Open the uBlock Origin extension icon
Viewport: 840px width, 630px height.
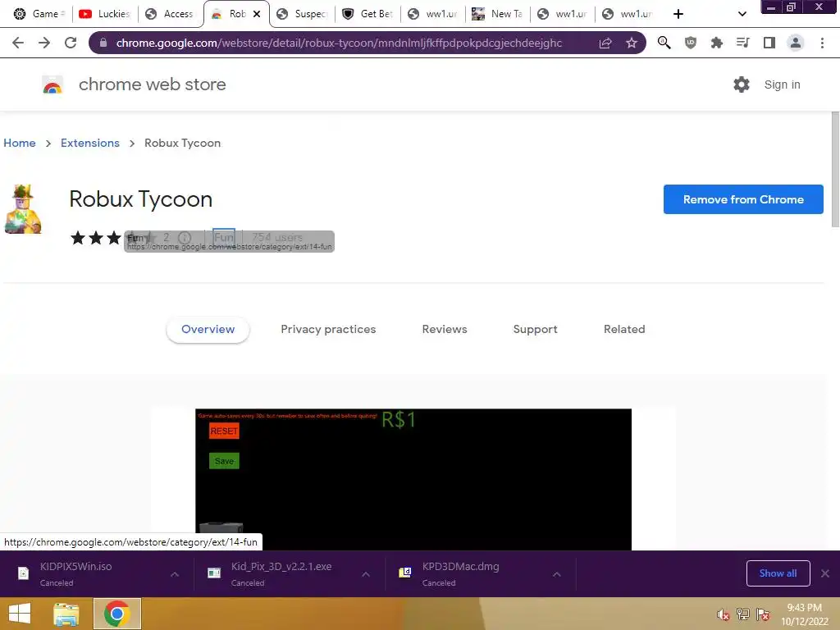[x=691, y=43]
